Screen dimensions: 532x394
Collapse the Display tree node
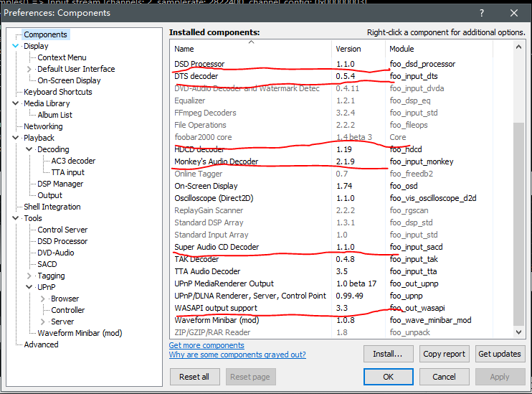[16, 46]
